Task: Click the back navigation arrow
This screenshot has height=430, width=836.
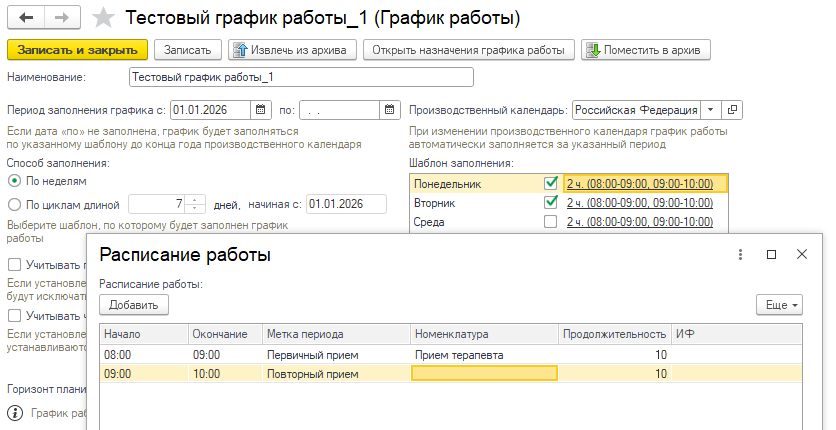Action: (25, 18)
